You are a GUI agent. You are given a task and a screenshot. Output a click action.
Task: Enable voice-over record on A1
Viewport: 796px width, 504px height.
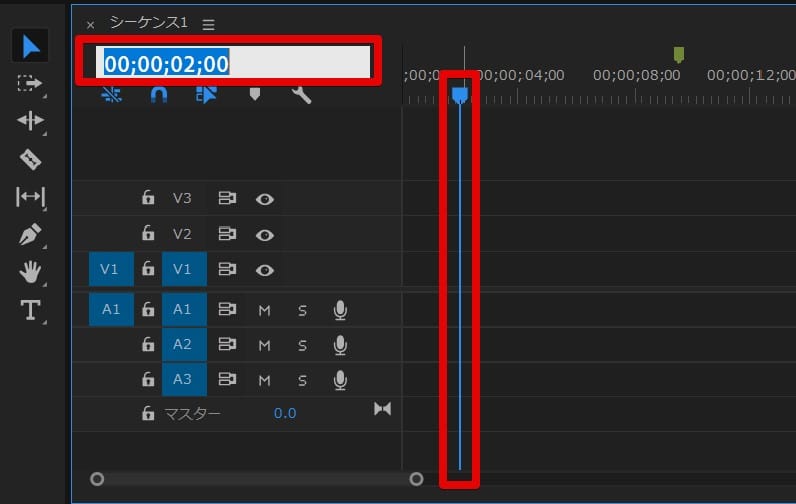pyautogui.click(x=340, y=310)
